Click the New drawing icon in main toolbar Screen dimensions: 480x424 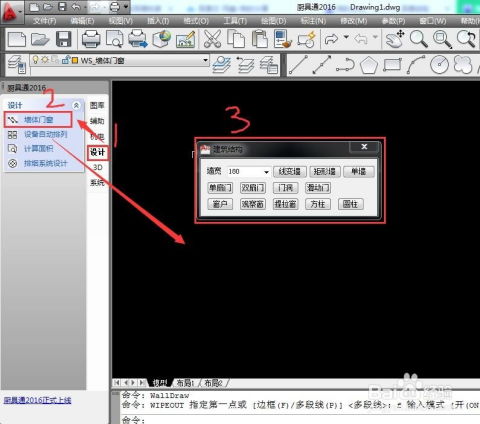click(17, 39)
